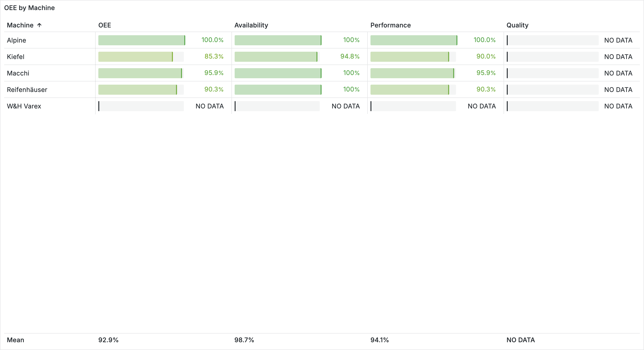The height and width of the screenshot is (350, 644).
Task: Click the Performance column header
Action: (x=390, y=25)
